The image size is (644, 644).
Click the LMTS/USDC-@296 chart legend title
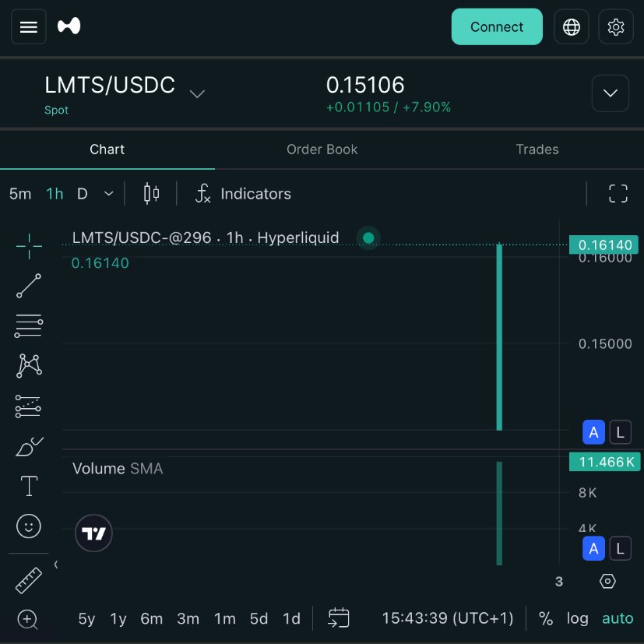tap(206, 238)
